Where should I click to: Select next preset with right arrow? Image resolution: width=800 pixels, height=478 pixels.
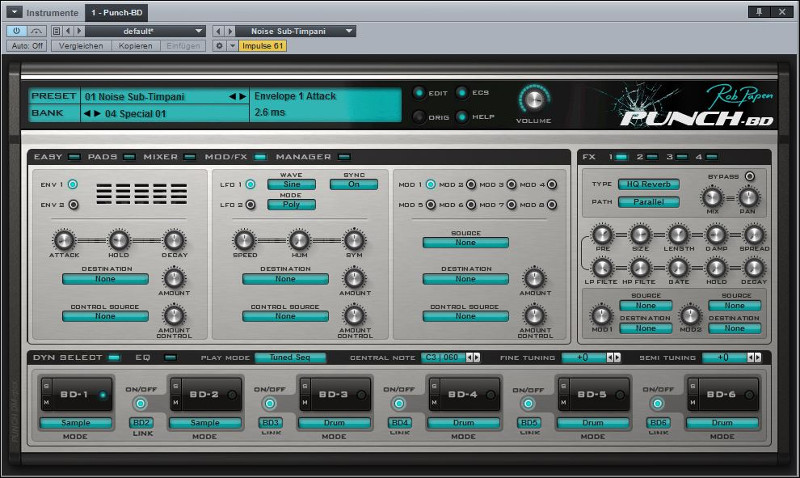point(242,96)
